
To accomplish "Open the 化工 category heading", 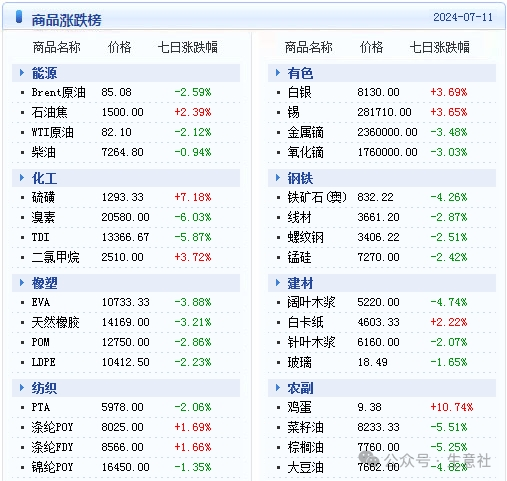I will pos(44,178).
